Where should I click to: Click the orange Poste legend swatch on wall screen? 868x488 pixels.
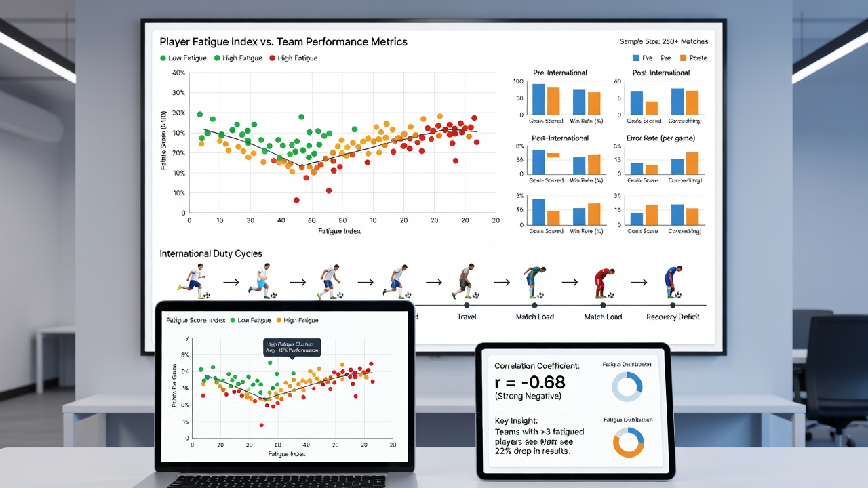click(683, 58)
